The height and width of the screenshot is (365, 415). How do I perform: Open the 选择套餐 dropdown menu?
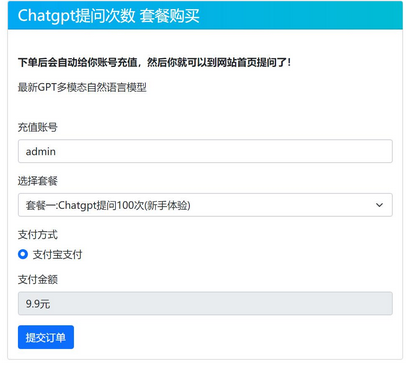(205, 205)
